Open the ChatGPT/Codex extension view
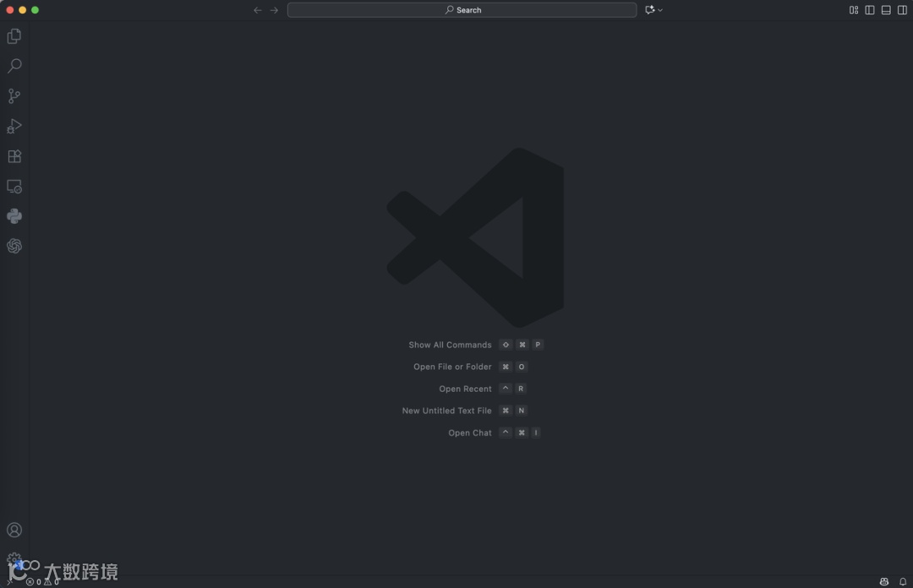The image size is (913, 588). click(14, 246)
